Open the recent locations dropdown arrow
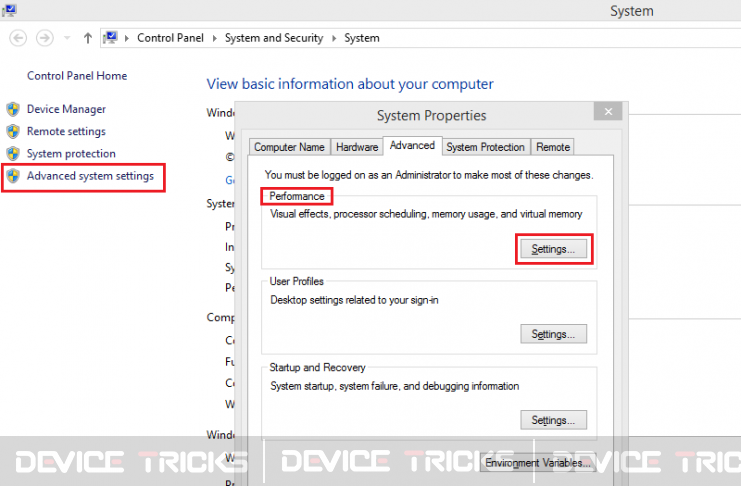The width and height of the screenshot is (741, 486). [x=67, y=38]
